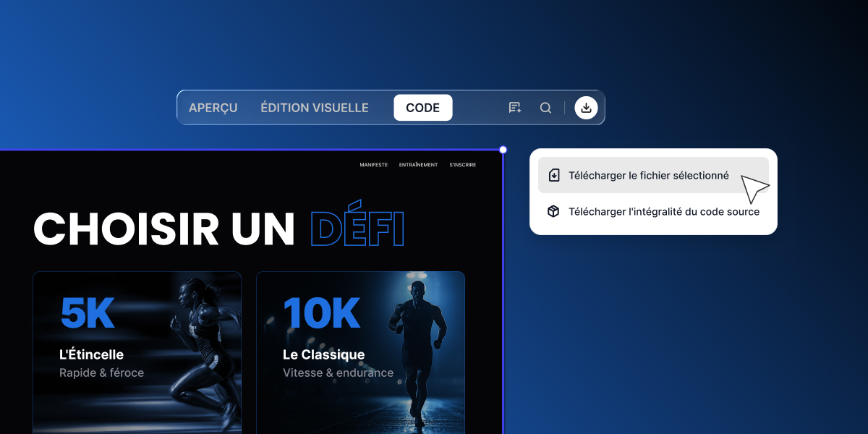Choose Télécharger le fichier sélectionné
Viewport: 868px width, 434px height.
coord(653,175)
